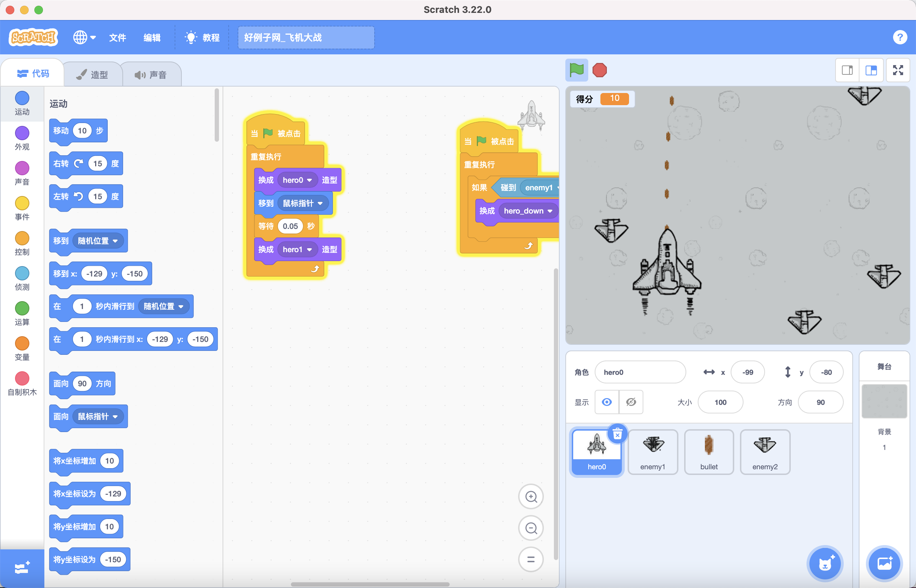Viewport: 916px width, 588px height.
Task: Click the sprite name field hero0
Action: (640, 372)
